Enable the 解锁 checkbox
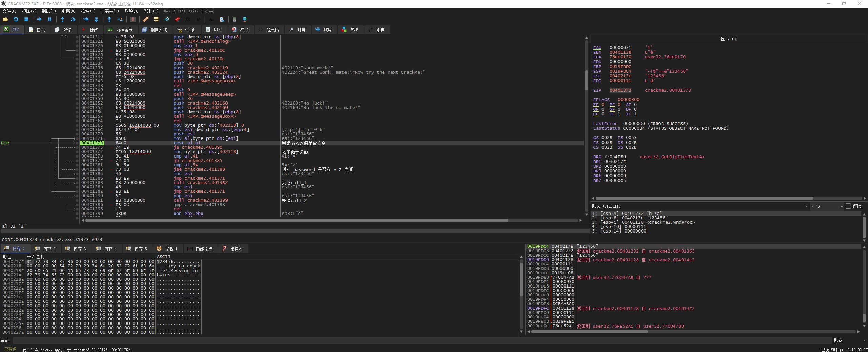 [848, 206]
